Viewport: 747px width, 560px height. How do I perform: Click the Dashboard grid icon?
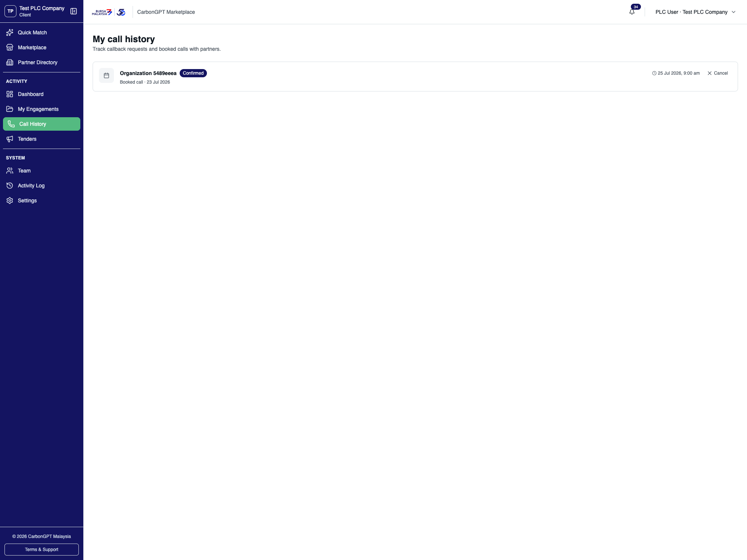click(10, 94)
